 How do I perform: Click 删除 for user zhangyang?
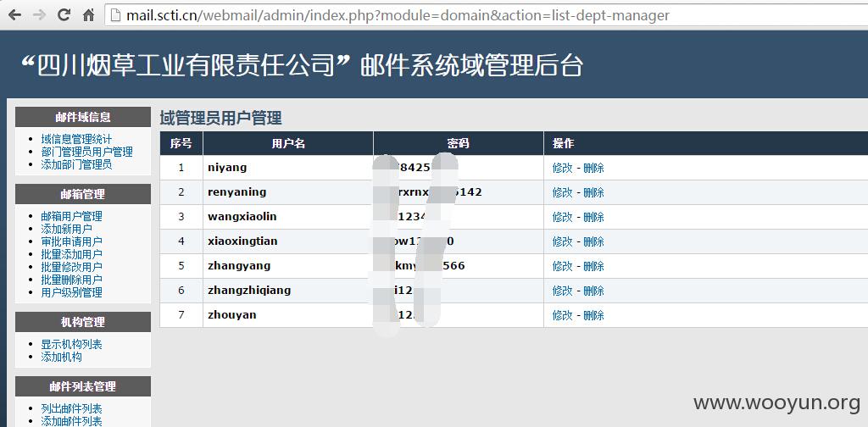coord(593,266)
